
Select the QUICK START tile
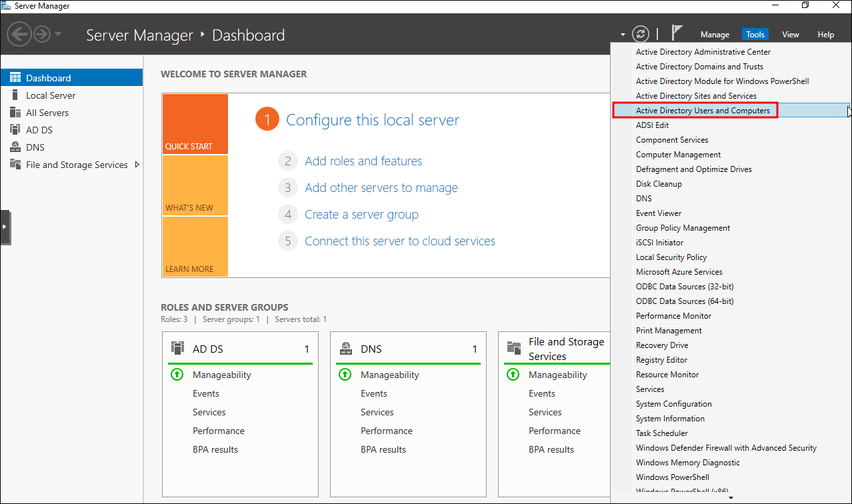coord(195,125)
